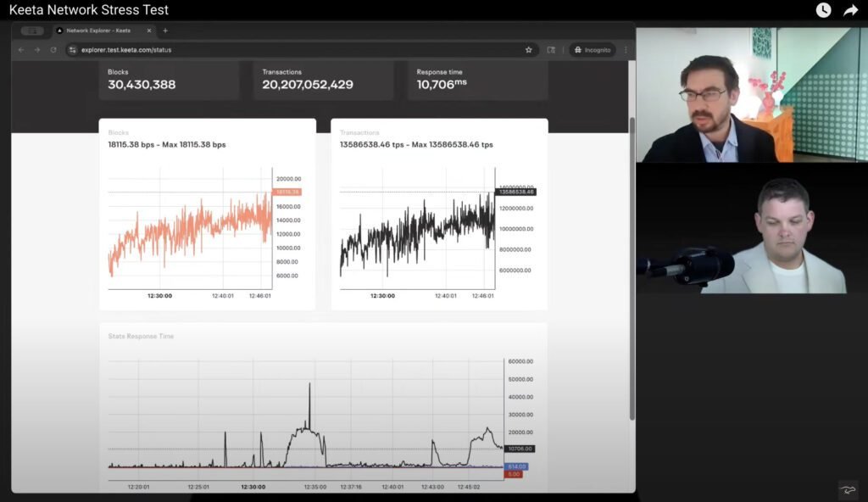Click the orange Blocks chart value label

click(x=287, y=192)
